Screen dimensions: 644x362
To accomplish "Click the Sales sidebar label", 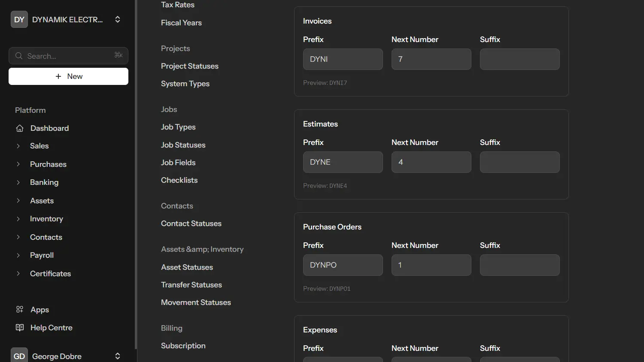I will (x=39, y=146).
